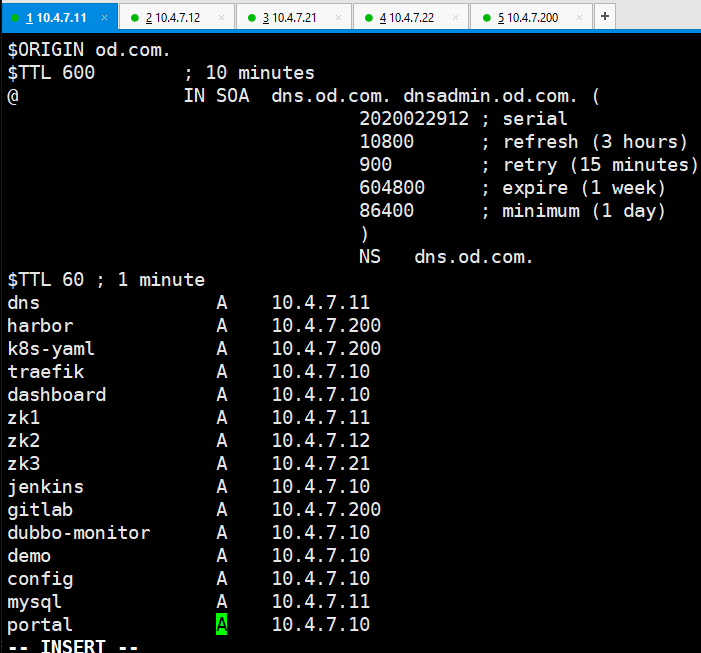The height and width of the screenshot is (653, 701).
Task: Close the 10.4.7.200 session tab
Action: pyautogui.click(x=581, y=18)
